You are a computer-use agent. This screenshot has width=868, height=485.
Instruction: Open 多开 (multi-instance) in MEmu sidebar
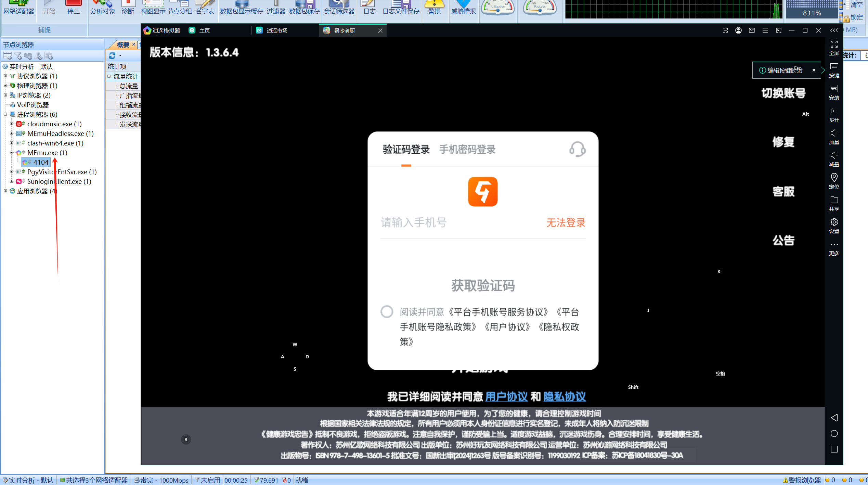click(x=834, y=111)
